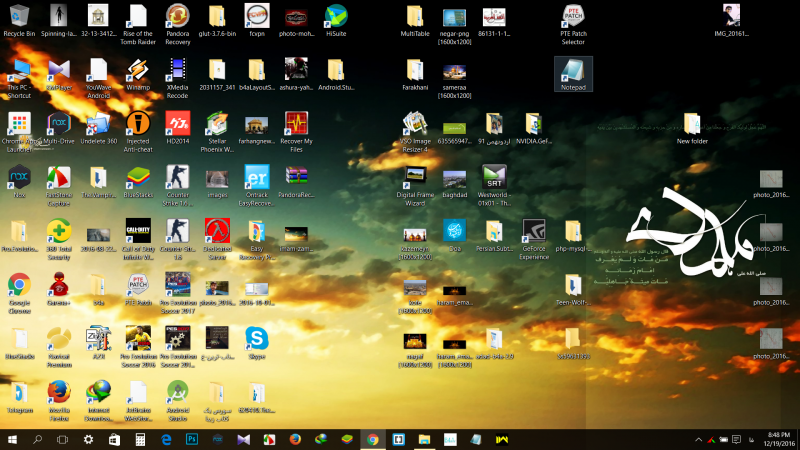Open the Android Studio desktop shortcut

pos(177,391)
